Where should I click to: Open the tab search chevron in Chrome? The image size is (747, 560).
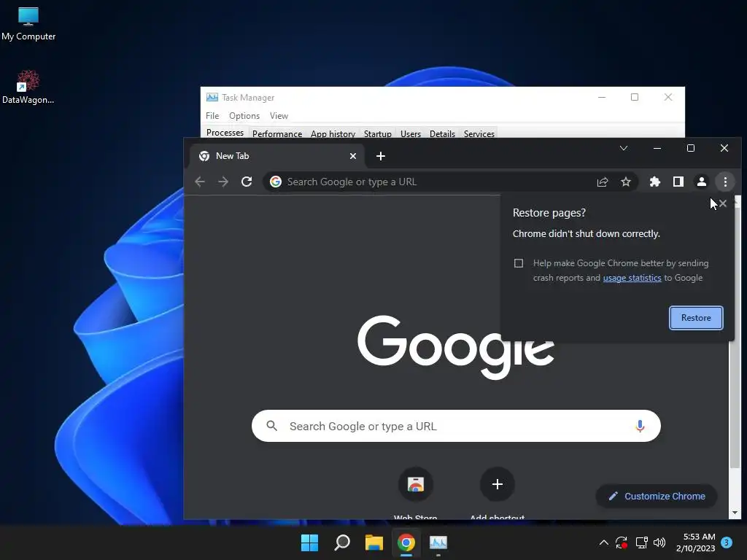(x=624, y=148)
